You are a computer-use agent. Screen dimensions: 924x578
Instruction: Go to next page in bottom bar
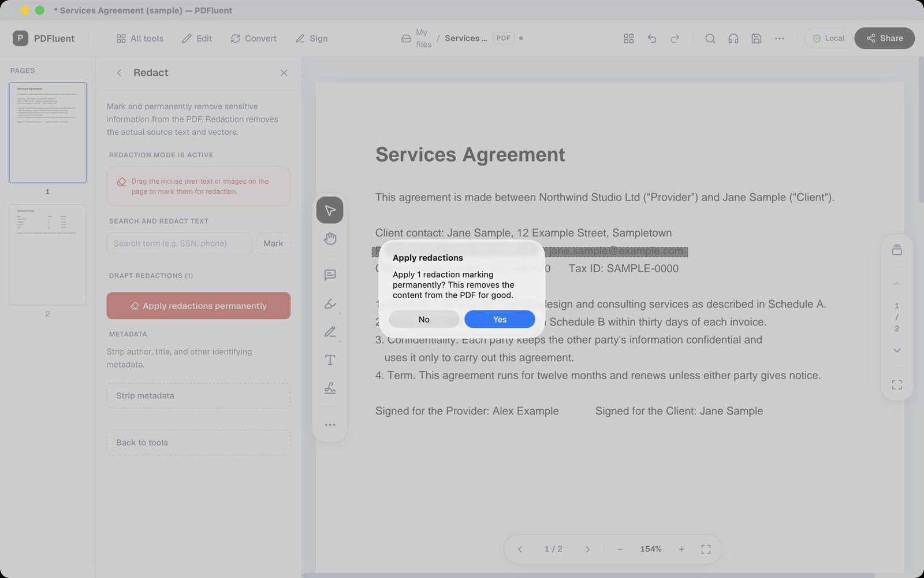(587, 549)
